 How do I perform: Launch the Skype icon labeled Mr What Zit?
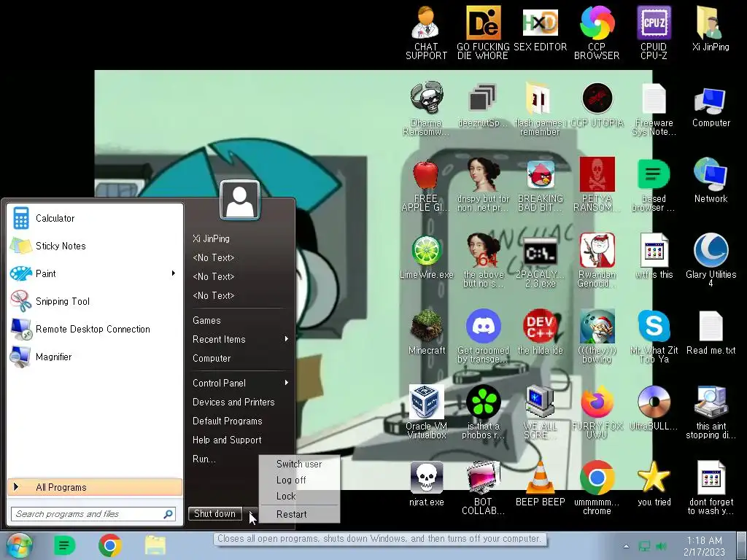(x=654, y=336)
